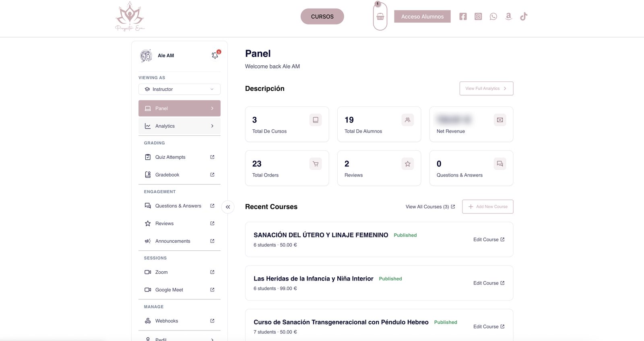Edit Course for Curso de Sanación Transgeneracional

[489, 326]
